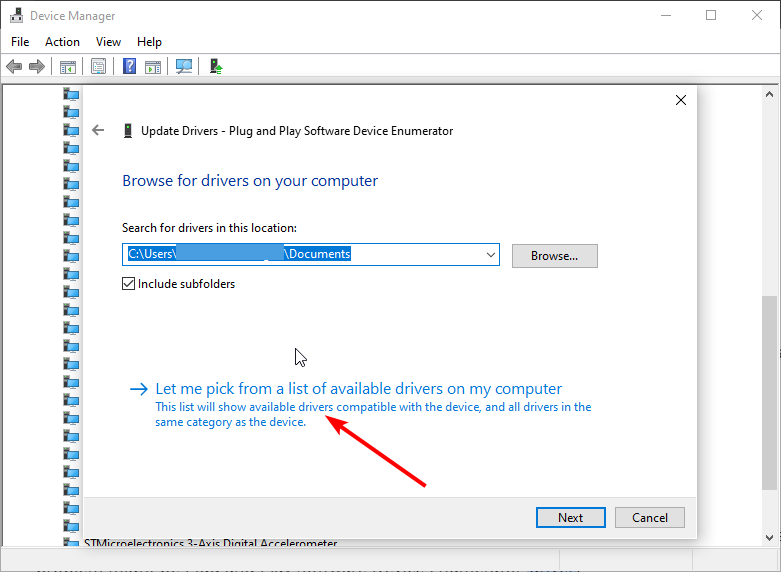Close the Update Drivers dialog with X

[x=681, y=100]
